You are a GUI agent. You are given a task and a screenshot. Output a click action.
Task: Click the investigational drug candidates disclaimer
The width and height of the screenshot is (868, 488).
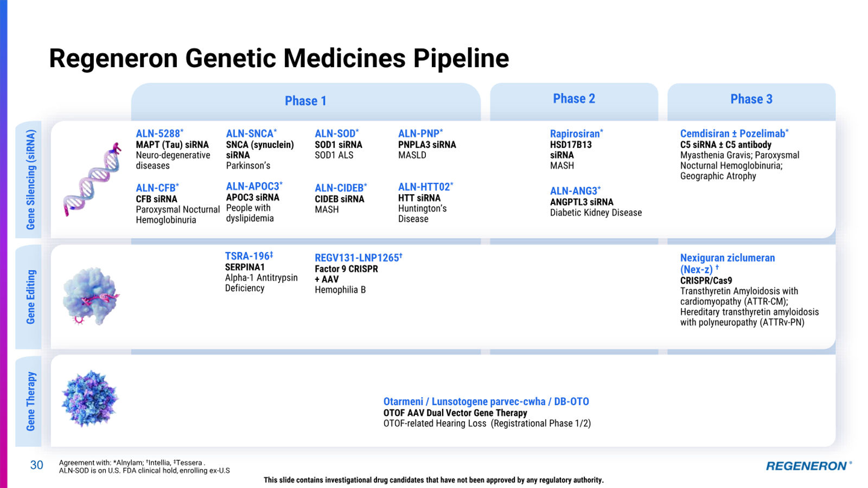click(x=433, y=480)
